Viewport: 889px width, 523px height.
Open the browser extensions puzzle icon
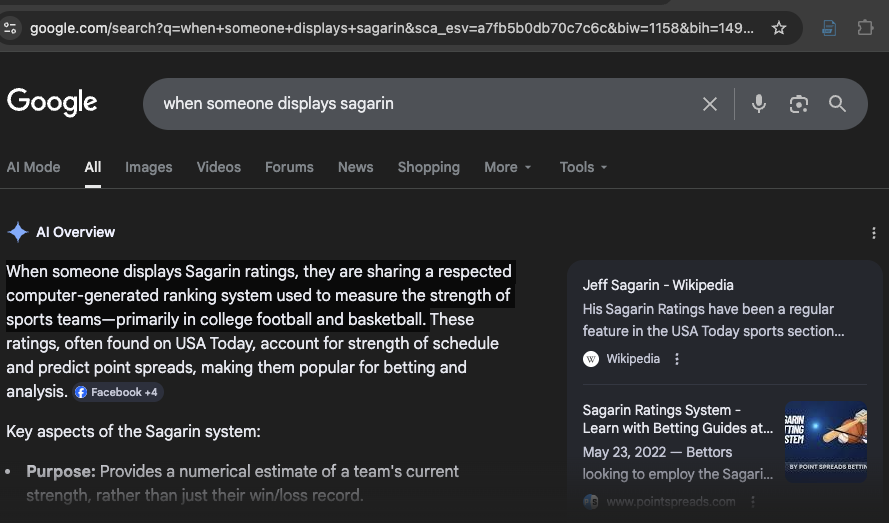pos(866,28)
